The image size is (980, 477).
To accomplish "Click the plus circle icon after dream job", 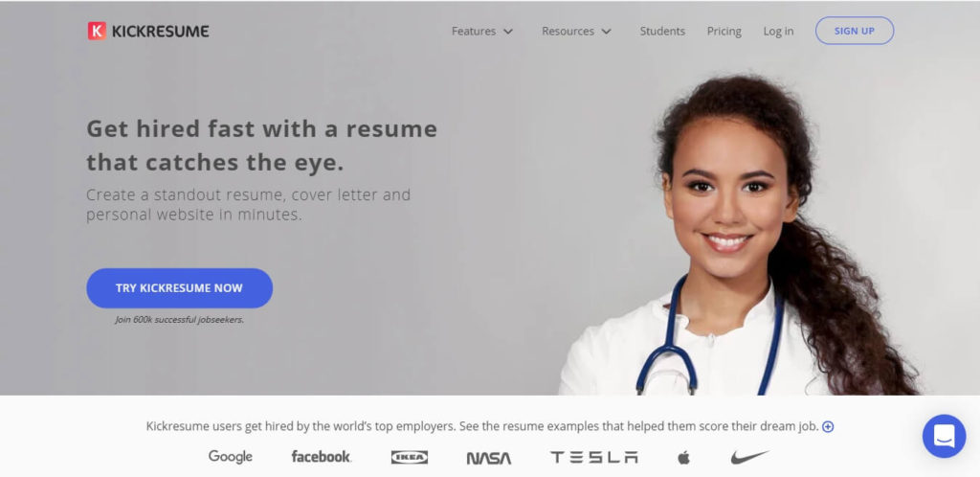I will [828, 427].
